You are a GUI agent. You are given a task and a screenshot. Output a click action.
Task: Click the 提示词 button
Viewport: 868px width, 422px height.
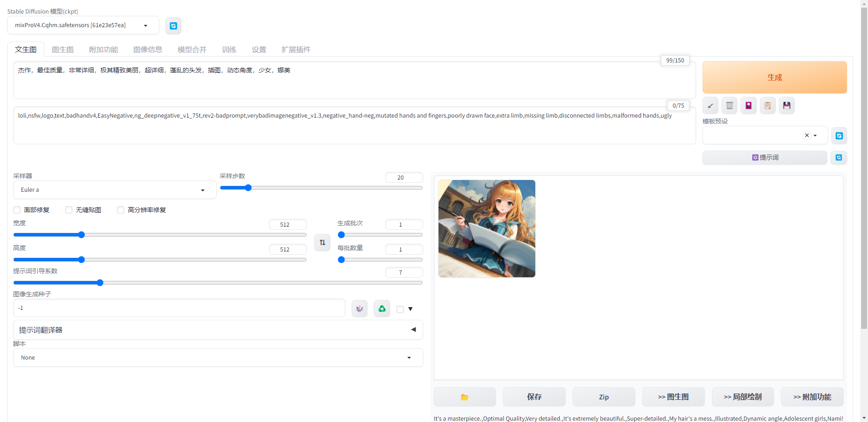click(x=765, y=157)
